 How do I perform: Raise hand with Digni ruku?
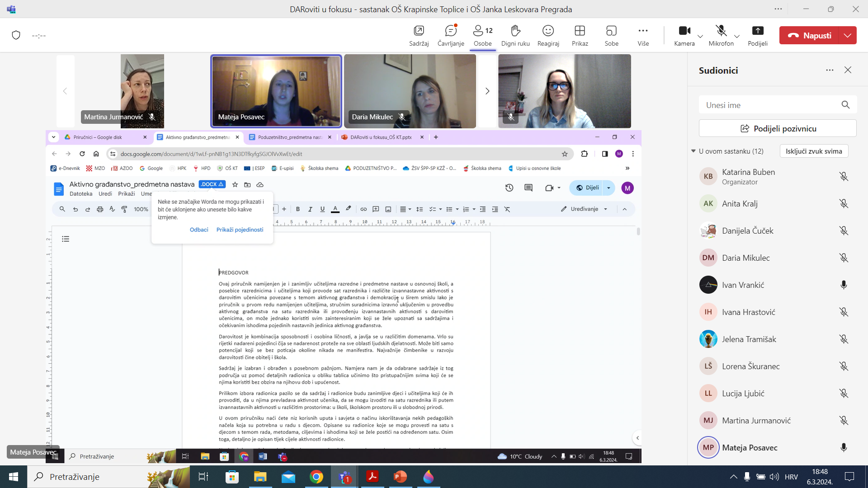point(515,35)
